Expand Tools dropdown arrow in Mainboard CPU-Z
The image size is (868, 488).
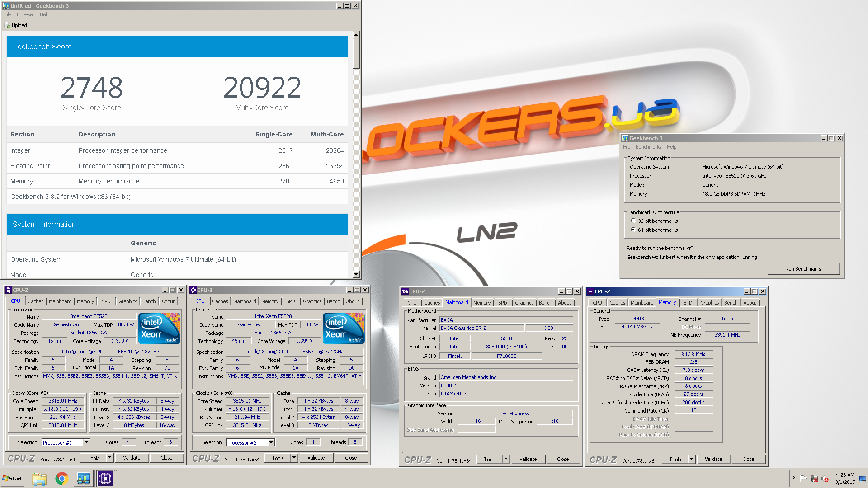(506, 459)
